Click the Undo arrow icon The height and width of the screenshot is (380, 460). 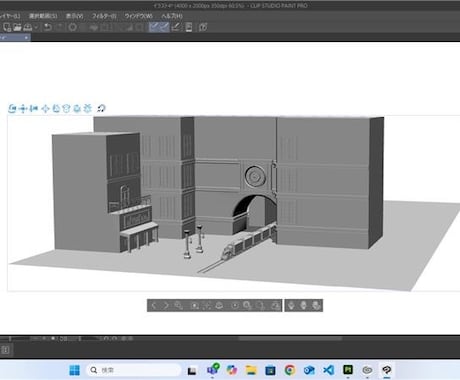pyautogui.click(x=48, y=27)
